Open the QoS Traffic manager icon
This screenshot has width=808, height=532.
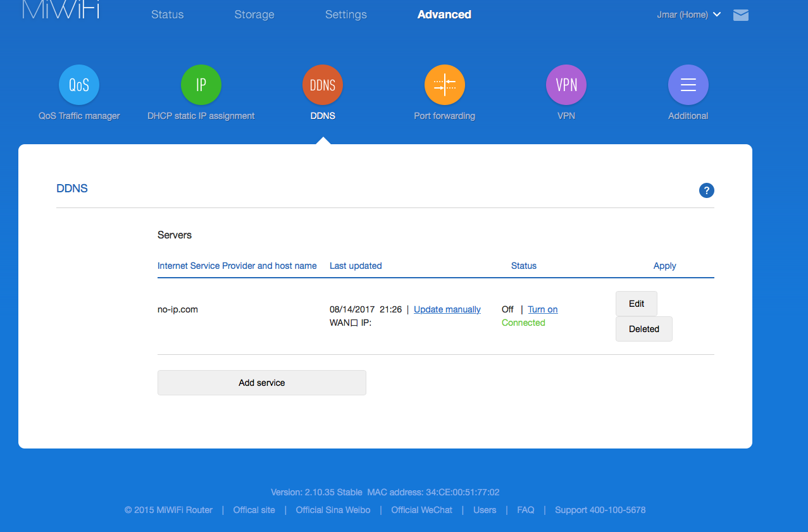click(79, 85)
